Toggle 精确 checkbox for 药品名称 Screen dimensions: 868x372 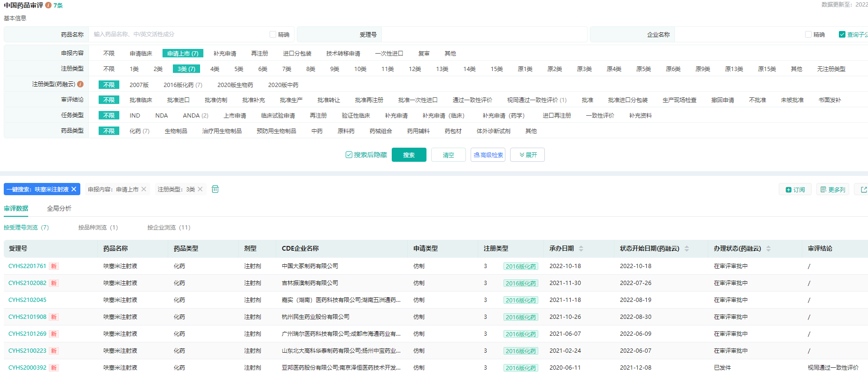[273, 34]
